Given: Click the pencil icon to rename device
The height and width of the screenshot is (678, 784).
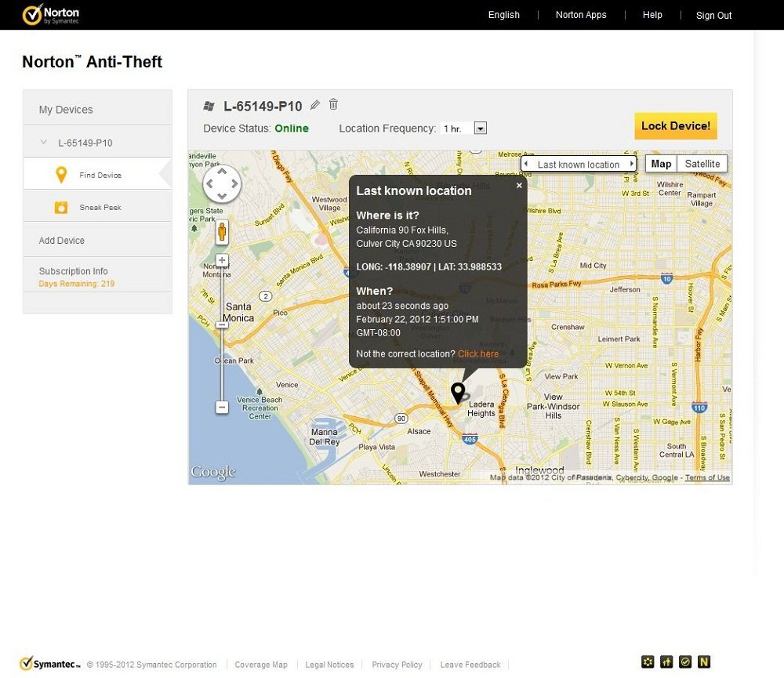Looking at the screenshot, I should click(x=315, y=105).
